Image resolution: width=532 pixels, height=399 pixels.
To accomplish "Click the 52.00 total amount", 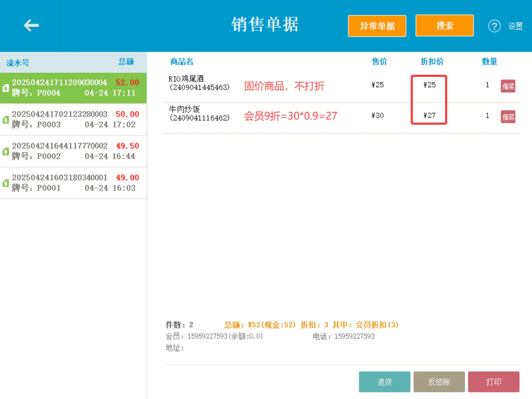I will click(x=127, y=82).
